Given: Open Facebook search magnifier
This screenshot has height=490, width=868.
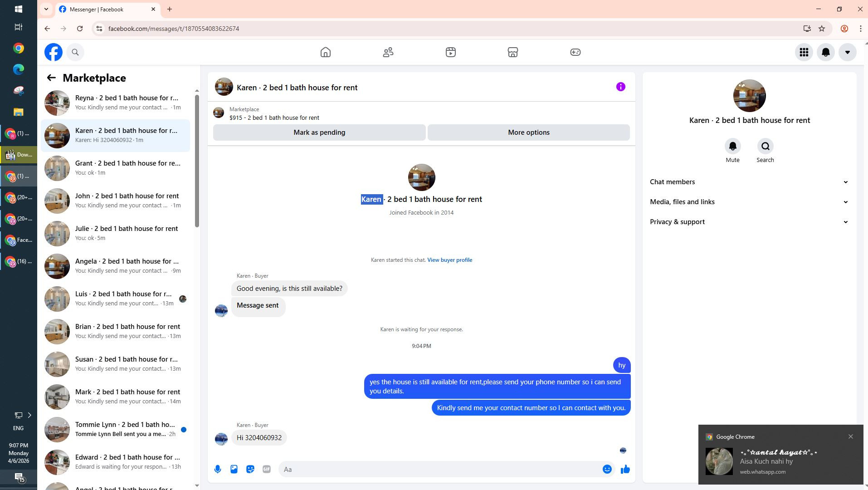Looking at the screenshot, I should pos(75,52).
